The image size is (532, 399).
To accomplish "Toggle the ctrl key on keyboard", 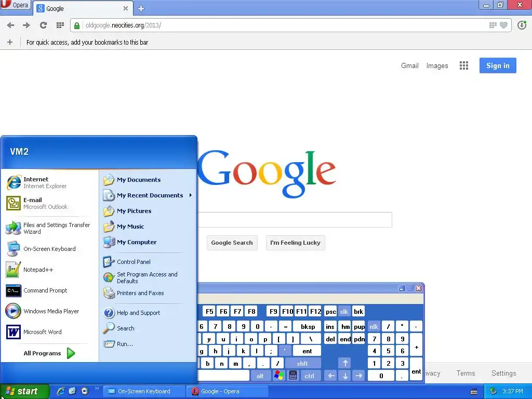I will [x=310, y=376].
